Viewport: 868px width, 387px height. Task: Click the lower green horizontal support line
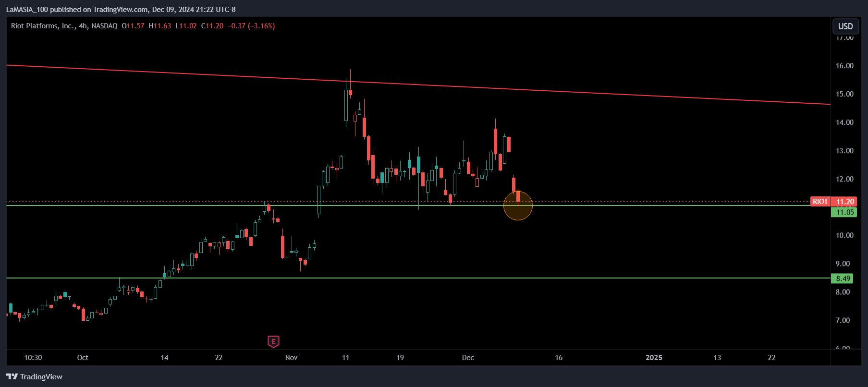(418, 278)
